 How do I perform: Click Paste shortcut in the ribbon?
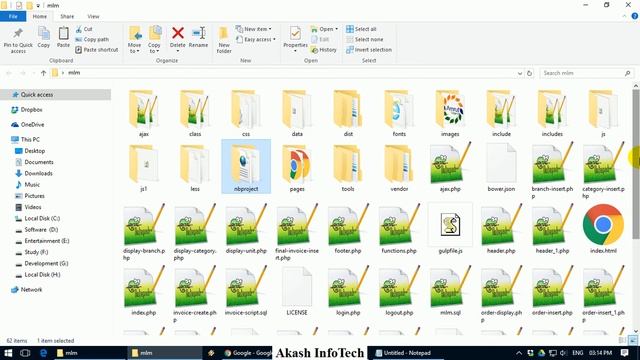click(x=97, y=50)
